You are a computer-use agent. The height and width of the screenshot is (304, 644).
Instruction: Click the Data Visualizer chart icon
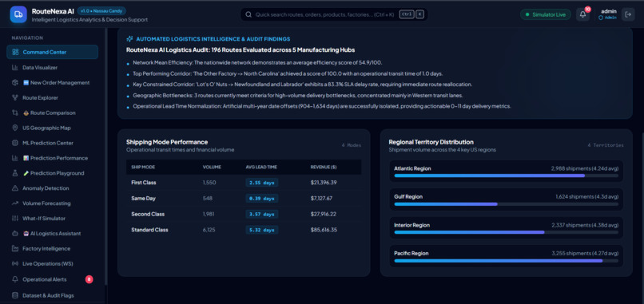15,67
